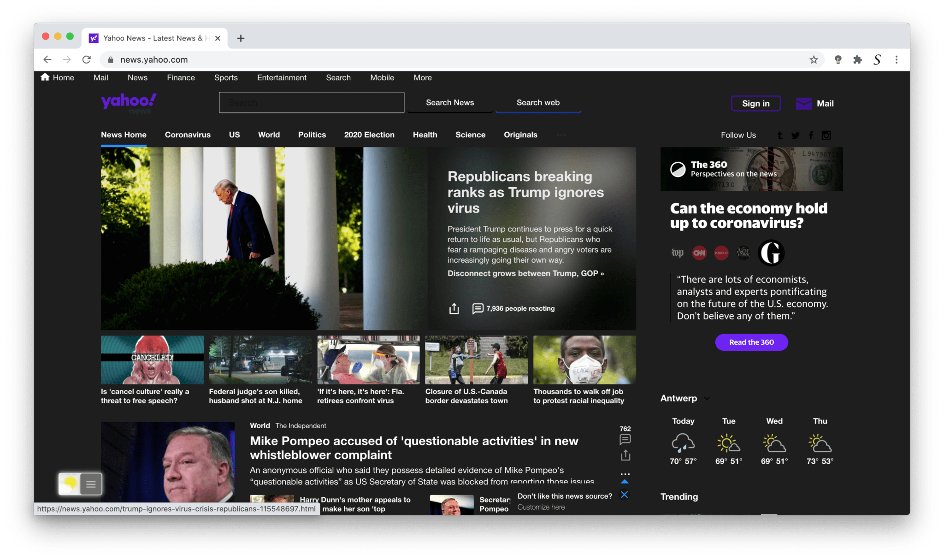Click inside the Search input field

coord(311,102)
